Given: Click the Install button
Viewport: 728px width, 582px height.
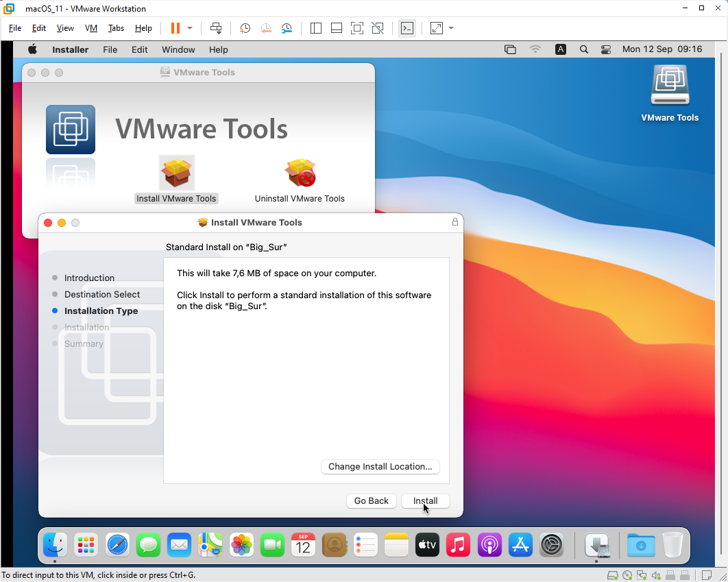Looking at the screenshot, I should coord(425,501).
